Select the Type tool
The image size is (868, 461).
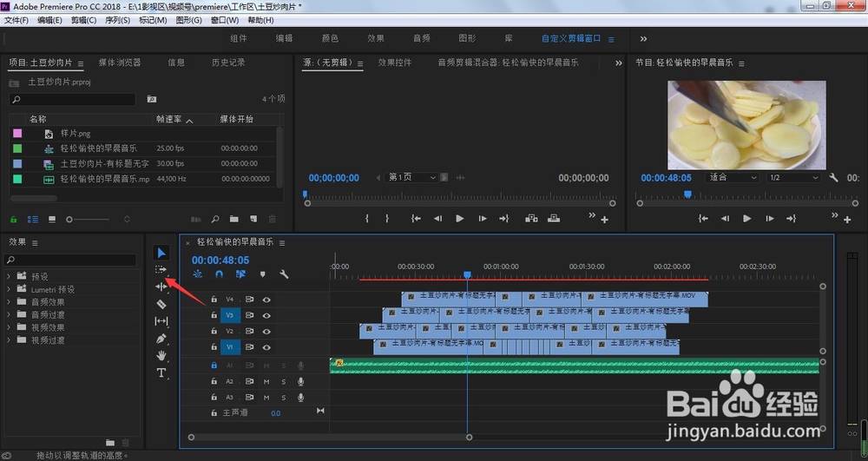(161, 372)
